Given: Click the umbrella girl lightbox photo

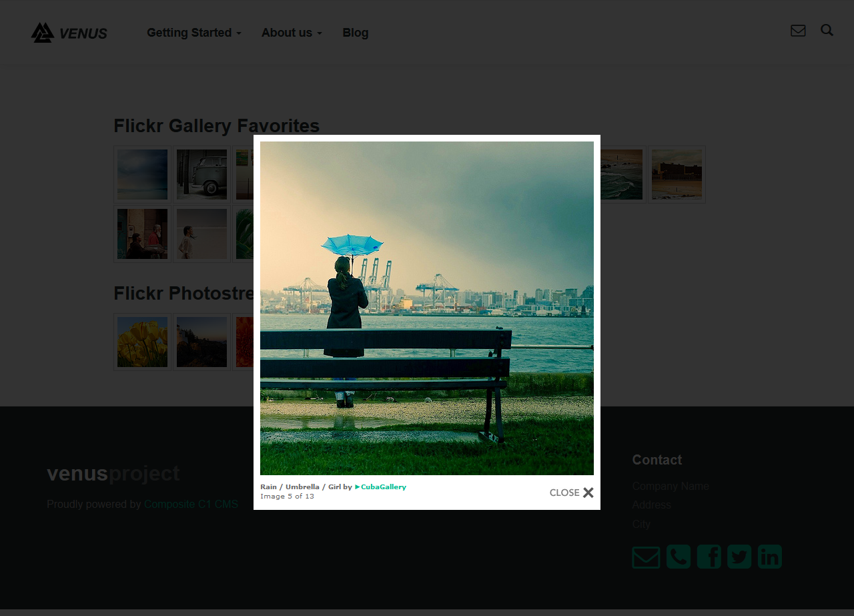Looking at the screenshot, I should [427, 308].
